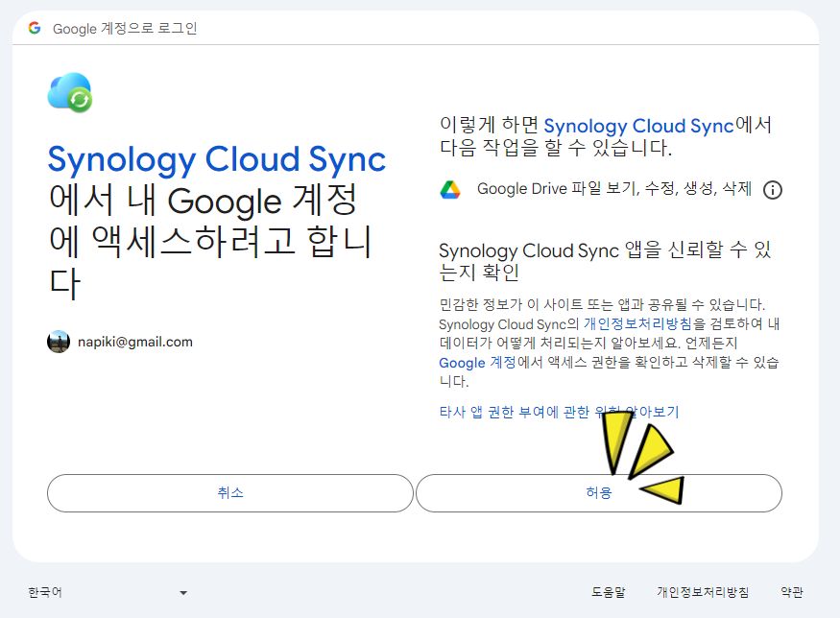The image size is (840, 618).
Task: Open the Google 계정 link in the paragraph
Action: pos(477,363)
